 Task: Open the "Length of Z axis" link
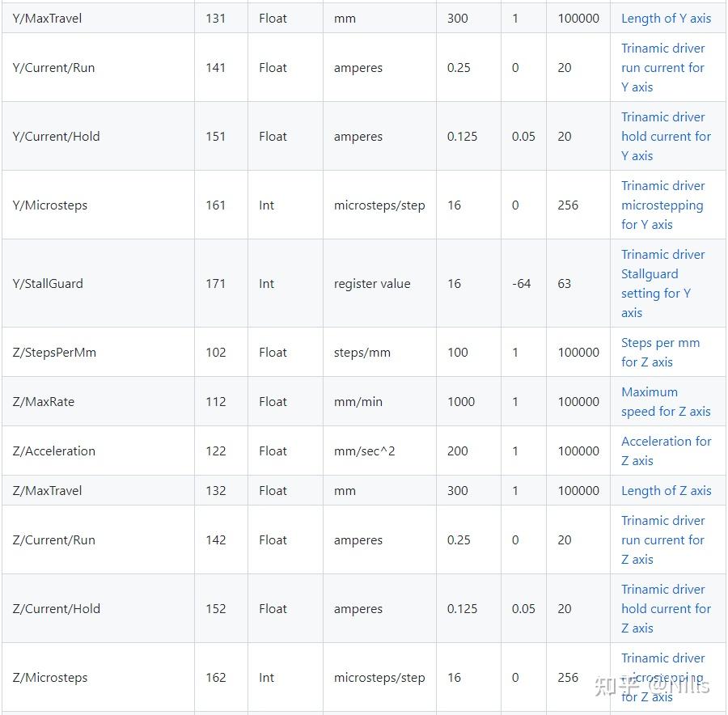(x=666, y=491)
